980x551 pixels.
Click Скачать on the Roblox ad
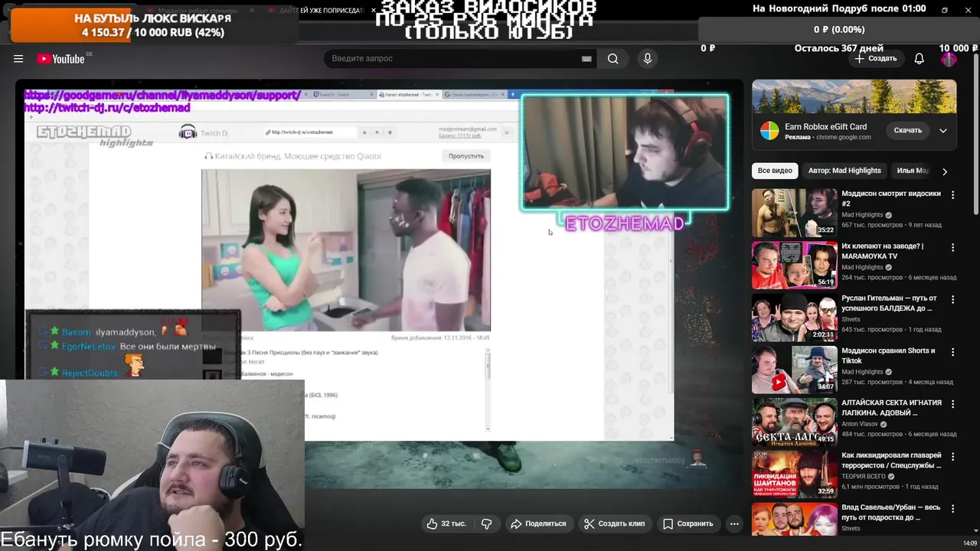907,130
